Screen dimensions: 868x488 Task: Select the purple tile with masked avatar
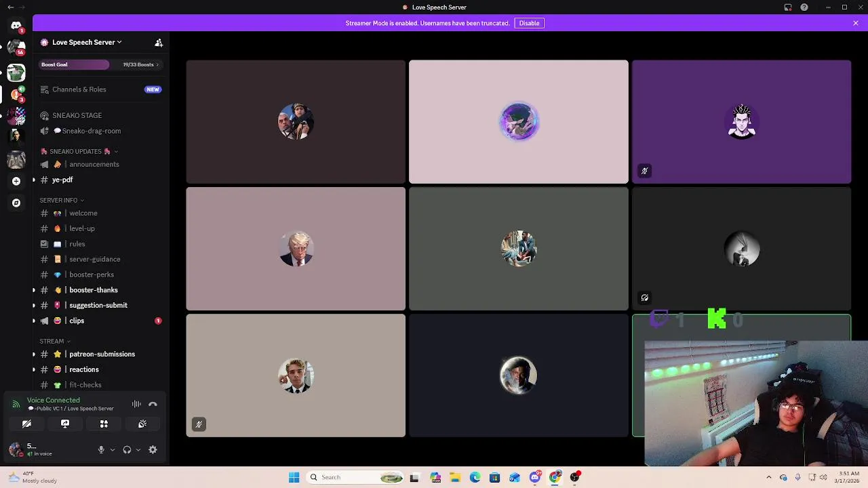741,122
